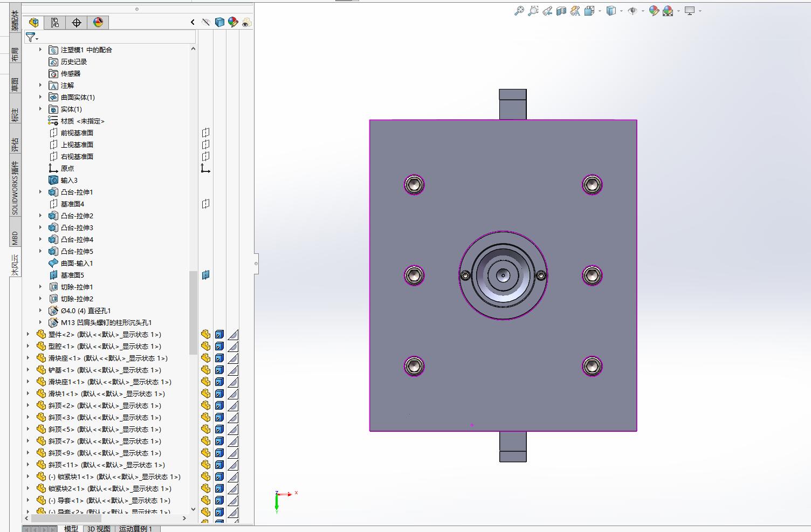Toggle visibility of 基准面5 in display pane
The width and height of the screenshot is (811, 532).
point(205,275)
